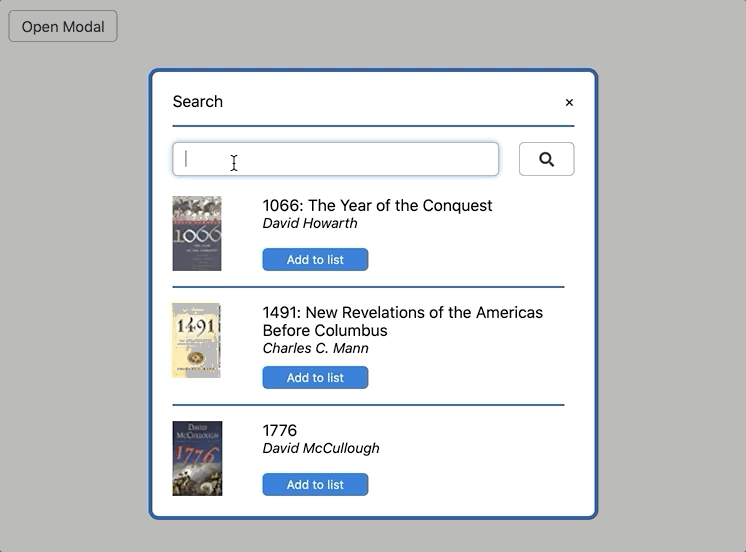Click author name David Howarth
This screenshot has height=552, width=746.
(310, 224)
